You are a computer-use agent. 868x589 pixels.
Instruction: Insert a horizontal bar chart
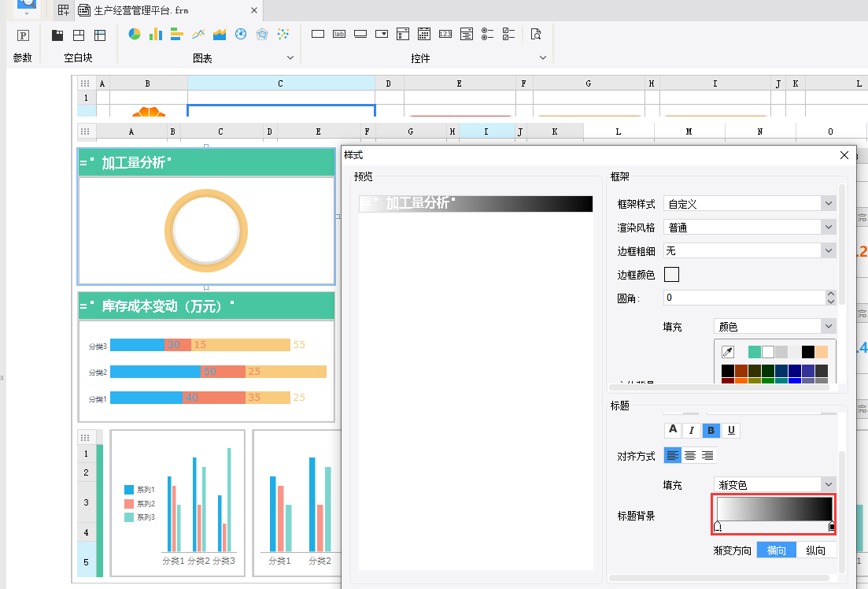(176, 35)
